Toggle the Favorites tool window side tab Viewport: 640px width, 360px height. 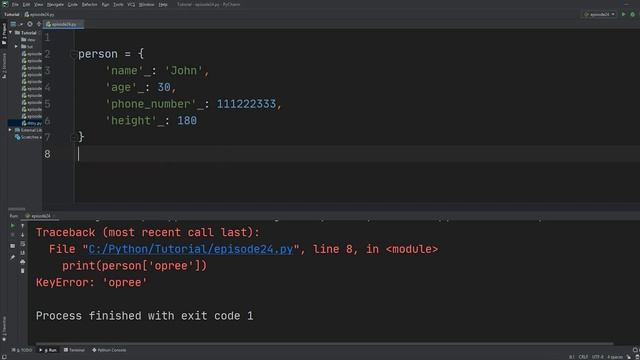click(4, 329)
